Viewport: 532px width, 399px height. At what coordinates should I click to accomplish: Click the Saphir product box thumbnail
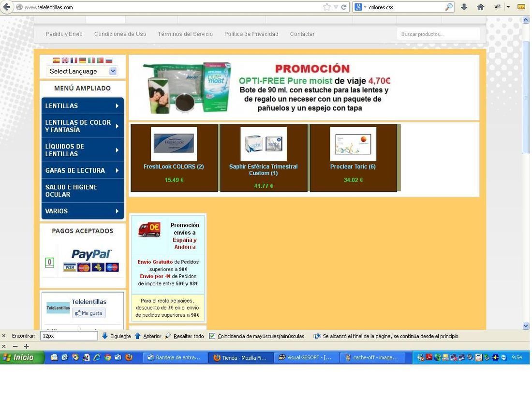point(264,144)
